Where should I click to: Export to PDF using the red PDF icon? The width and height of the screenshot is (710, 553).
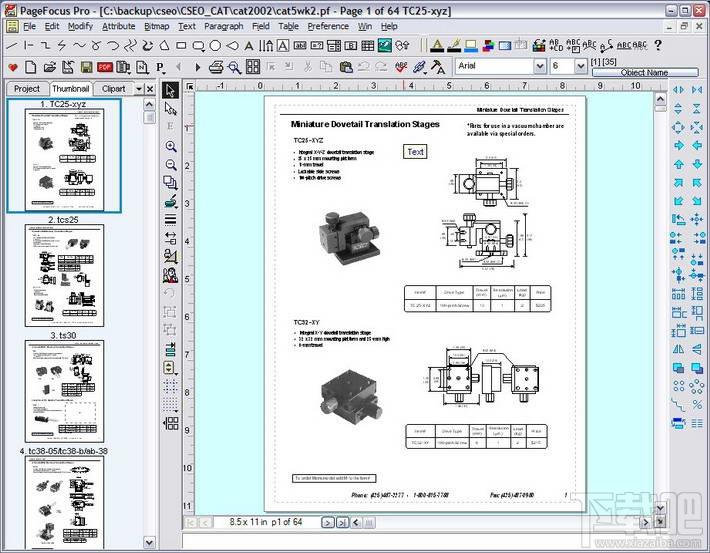105,67
